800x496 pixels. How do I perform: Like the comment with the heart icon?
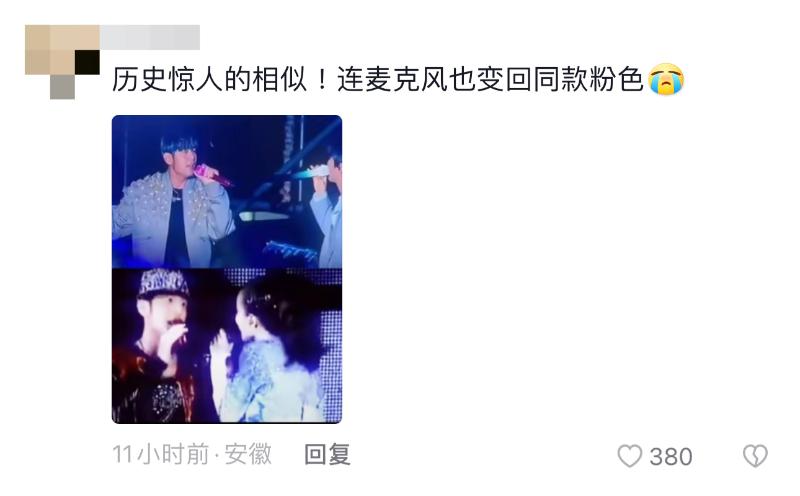coord(630,456)
